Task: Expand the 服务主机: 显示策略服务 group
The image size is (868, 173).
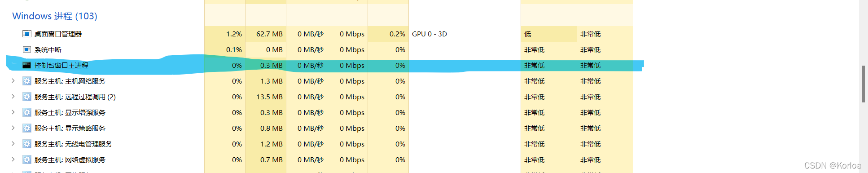Action: (x=13, y=128)
